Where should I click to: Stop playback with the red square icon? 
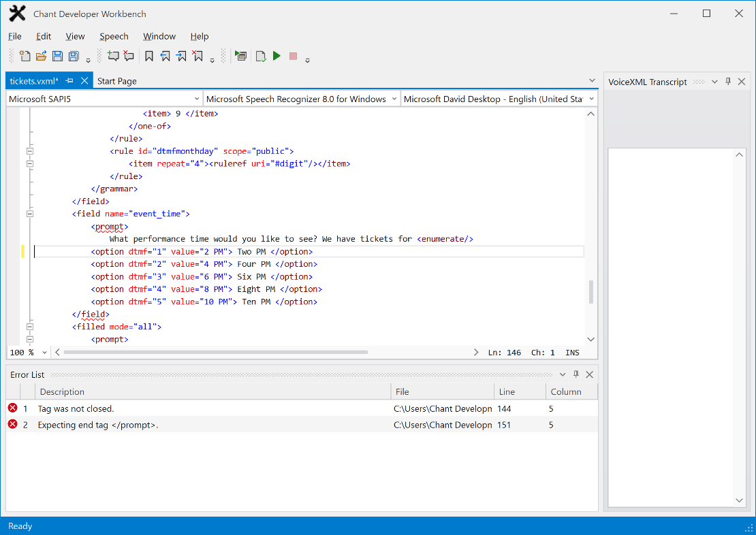pyautogui.click(x=292, y=56)
